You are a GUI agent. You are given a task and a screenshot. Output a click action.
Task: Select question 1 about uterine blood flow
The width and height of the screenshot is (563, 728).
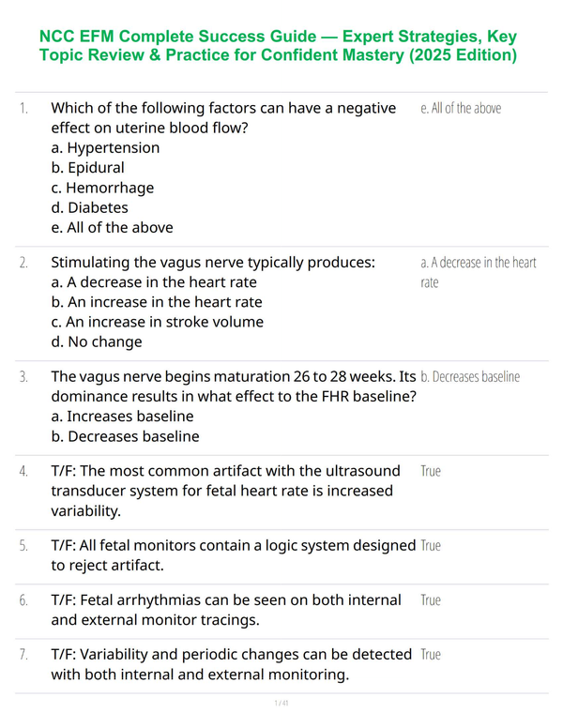point(223,118)
